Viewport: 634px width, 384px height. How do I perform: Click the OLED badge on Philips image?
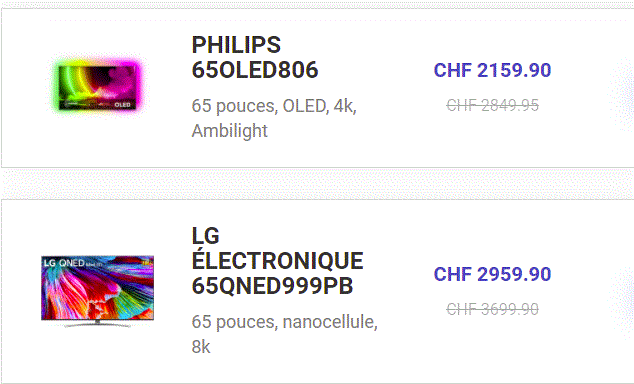coord(122,105)
